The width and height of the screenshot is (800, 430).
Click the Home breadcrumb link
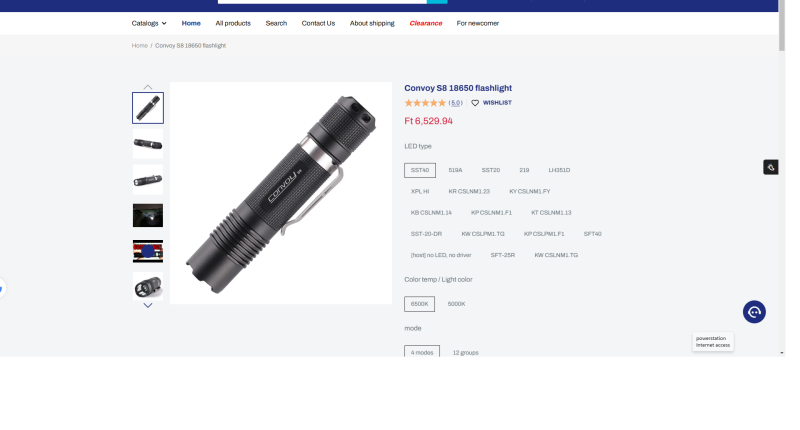point(139,46)
